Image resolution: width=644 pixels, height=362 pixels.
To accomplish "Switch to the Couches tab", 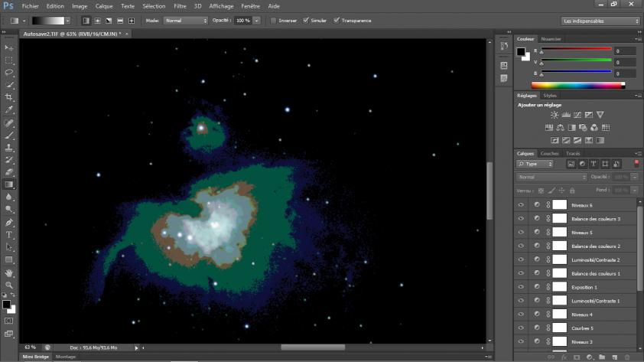I will [549, 153].
